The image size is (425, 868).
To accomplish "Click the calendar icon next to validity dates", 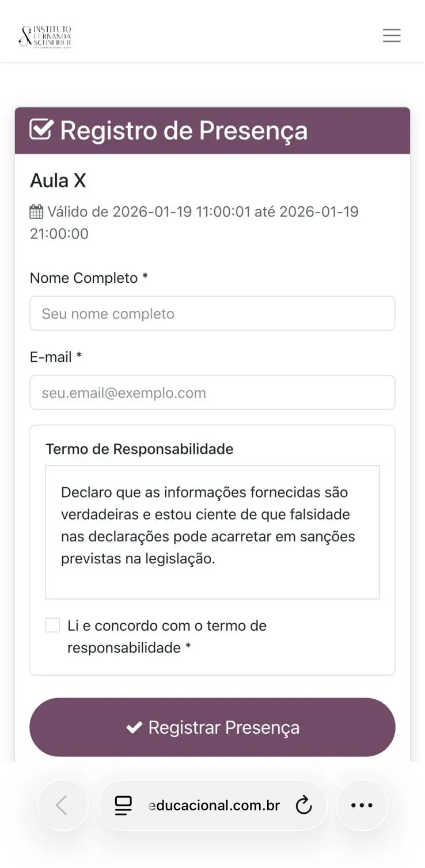I will click(36, 212).
